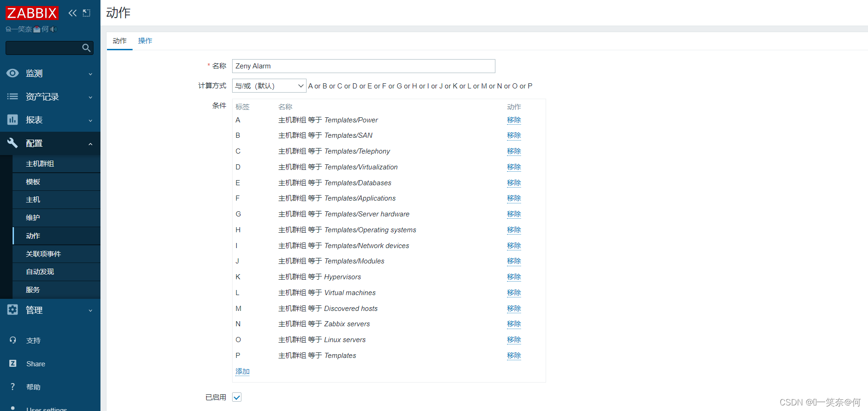Remove condition D Templates/Virtualization
Image resolution: width=868 pixels, height=411 pixels.
[x=514, y=167]
